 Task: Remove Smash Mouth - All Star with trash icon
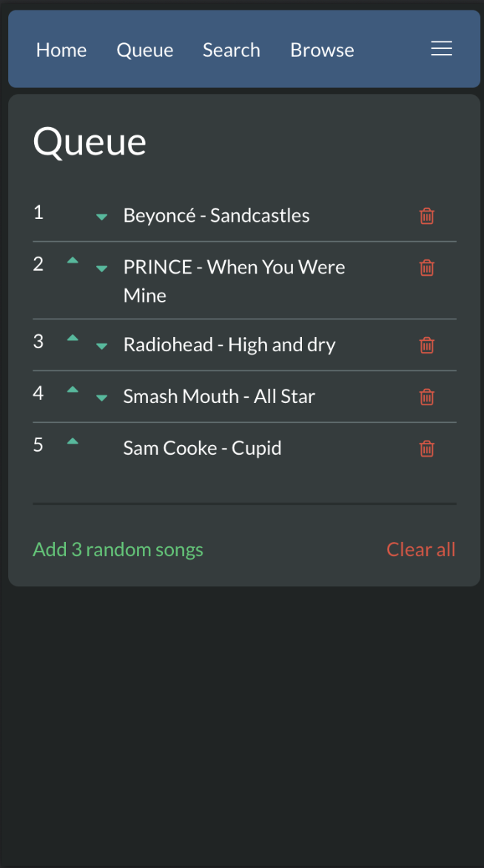pos(427,397)
